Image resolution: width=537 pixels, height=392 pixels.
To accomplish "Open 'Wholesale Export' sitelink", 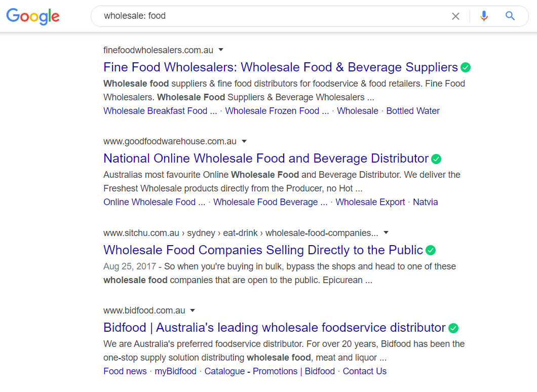I will pyautogui.click(x=370, y=202).
